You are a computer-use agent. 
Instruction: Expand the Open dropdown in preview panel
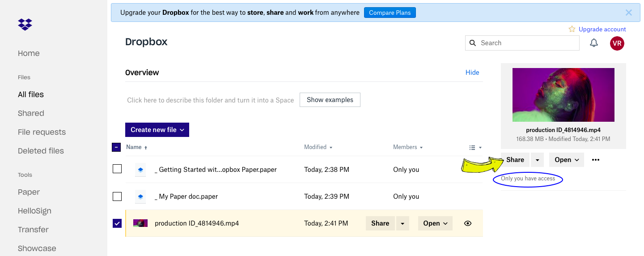567,160
